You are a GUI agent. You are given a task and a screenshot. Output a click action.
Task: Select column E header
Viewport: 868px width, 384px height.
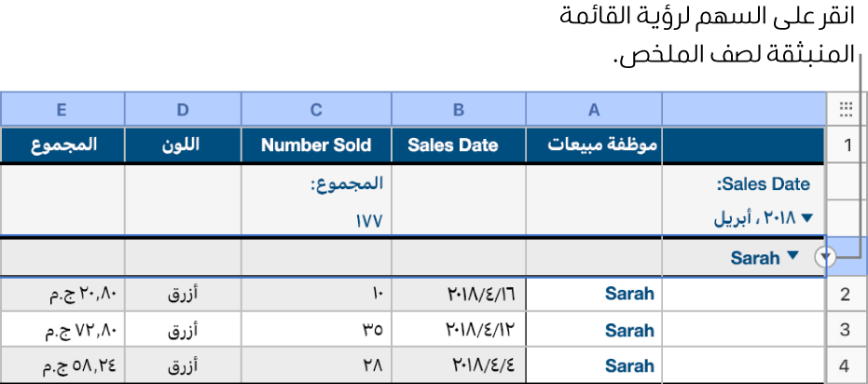62,109
